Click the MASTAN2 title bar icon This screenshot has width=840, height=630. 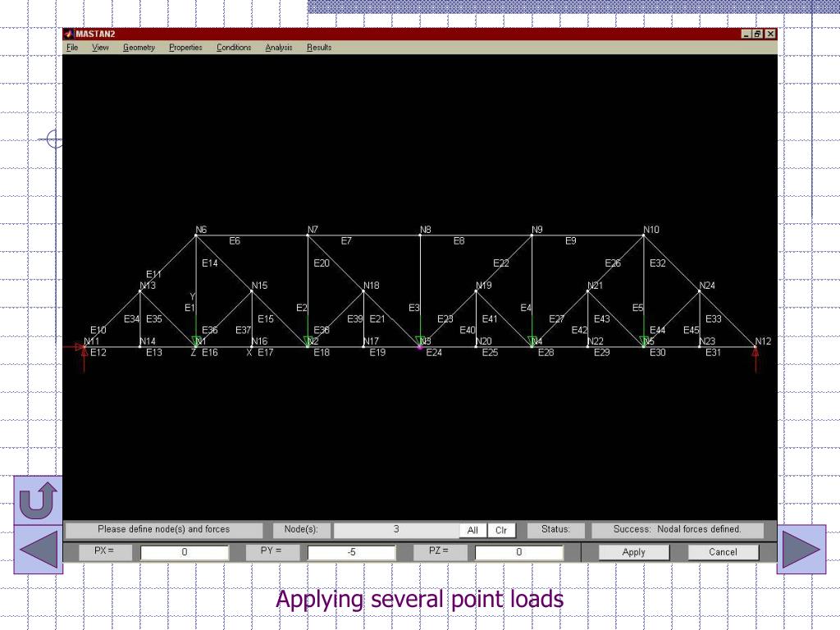click(x=69, y=34)
